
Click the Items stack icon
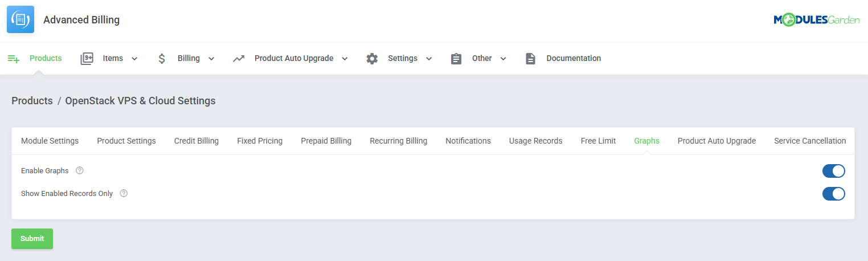pyautogui.click(x=87, y=59)
